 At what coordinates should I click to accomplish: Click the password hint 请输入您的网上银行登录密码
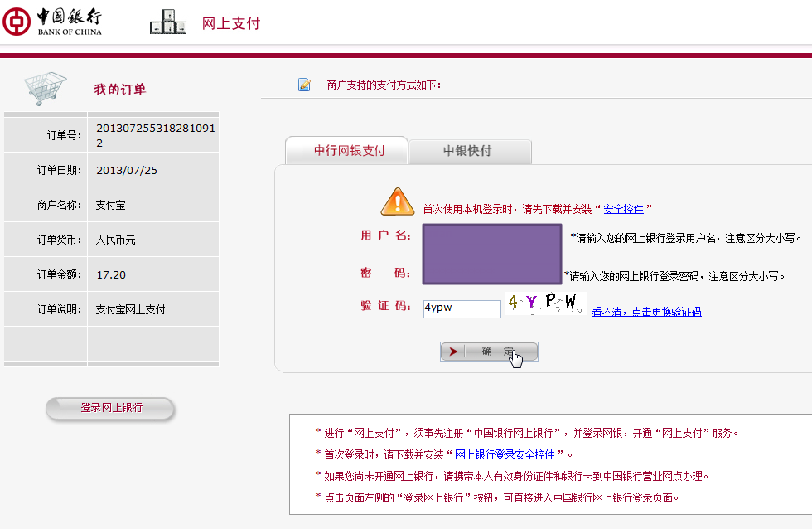[x=674, y=276]
